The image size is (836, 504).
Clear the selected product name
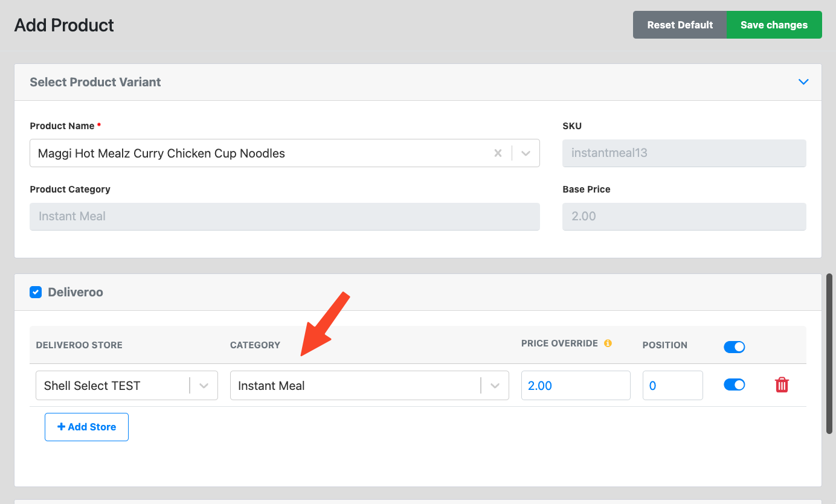(x=498, y=153)
